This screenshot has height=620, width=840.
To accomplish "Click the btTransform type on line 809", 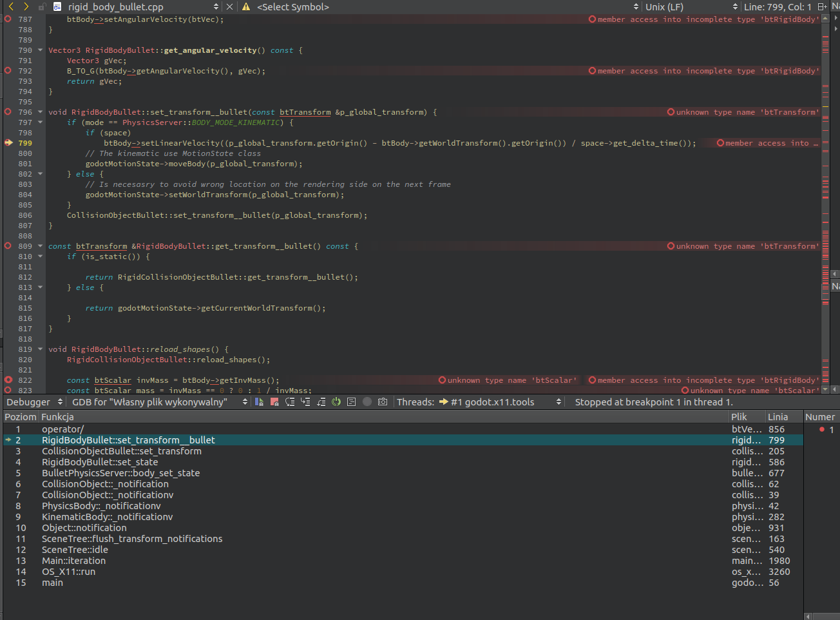I will (x=102, y=246).
